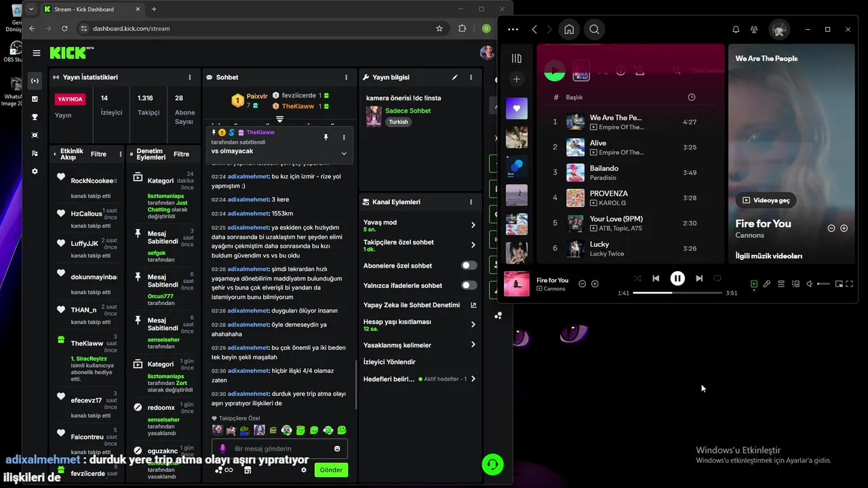
Task: Reload the Kick dashboard tab
Action: tap(64, 28)
